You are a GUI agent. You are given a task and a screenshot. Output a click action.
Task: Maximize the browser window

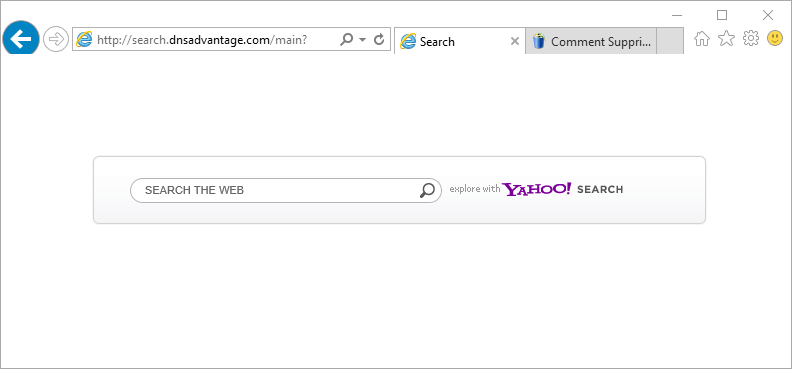pos(722,15)
